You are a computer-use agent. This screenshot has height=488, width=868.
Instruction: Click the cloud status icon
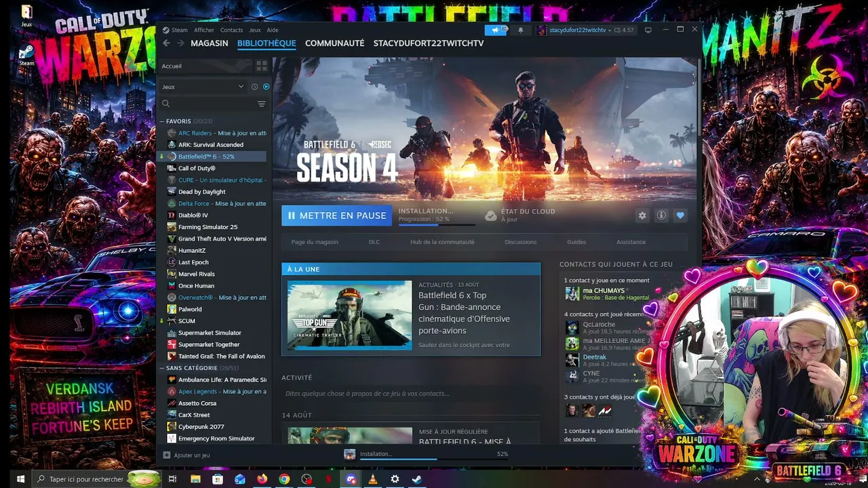pos(491,216)
